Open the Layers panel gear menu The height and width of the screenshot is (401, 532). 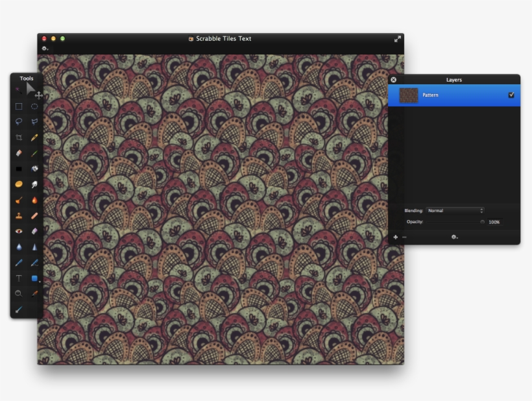pos(454,237)
